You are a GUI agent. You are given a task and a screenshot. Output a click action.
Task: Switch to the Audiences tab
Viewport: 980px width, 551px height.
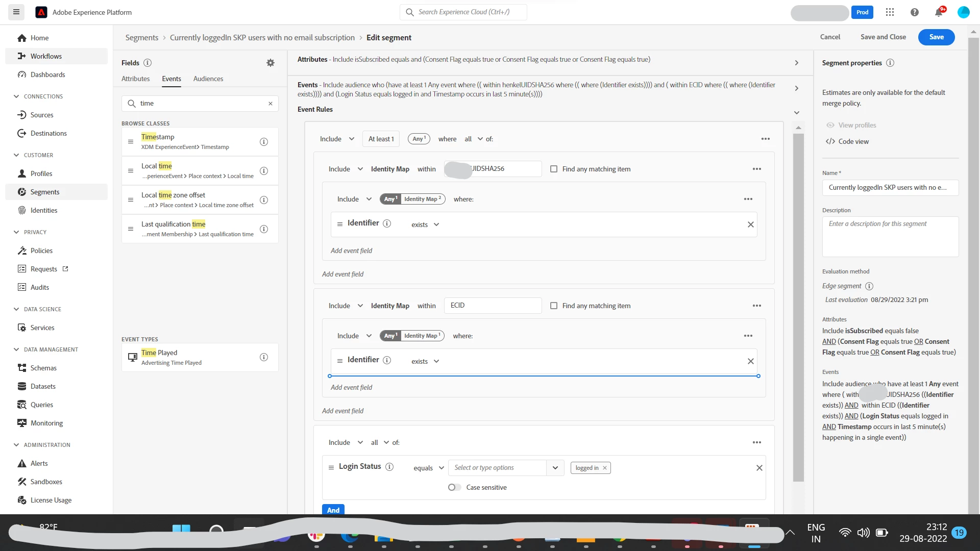pos(208,79)
